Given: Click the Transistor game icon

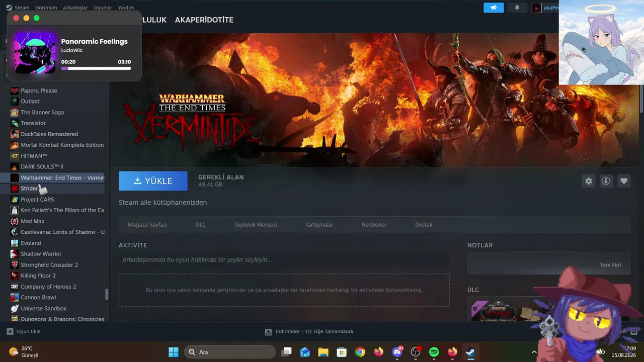Looking at the screenshot, I should coord(15,123).
